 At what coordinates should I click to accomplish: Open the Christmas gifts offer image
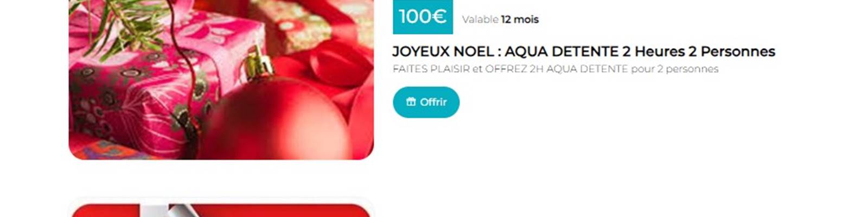pyautogui.click(x=221, y=79)
